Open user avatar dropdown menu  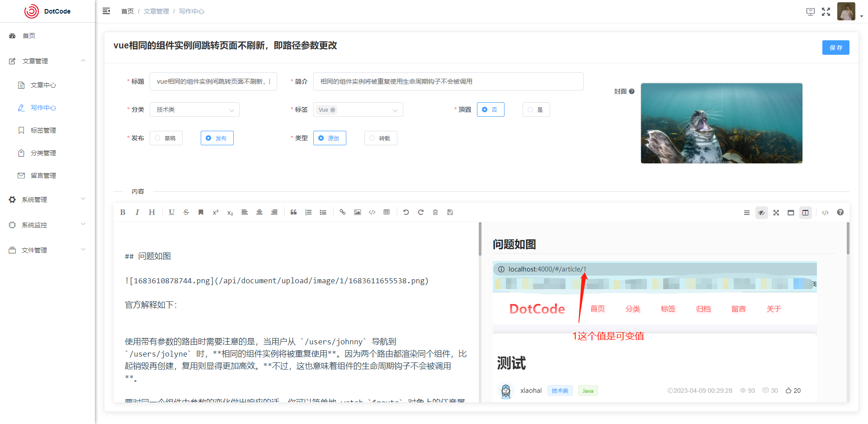(x=849, y=12)
